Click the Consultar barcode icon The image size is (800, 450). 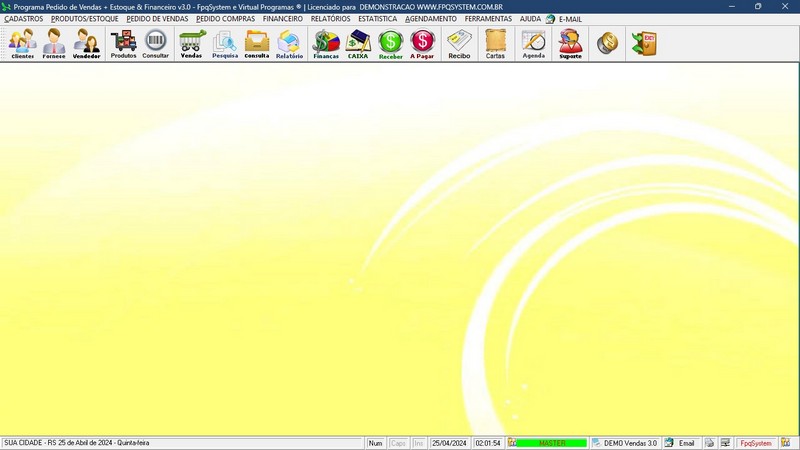(156, 44)
